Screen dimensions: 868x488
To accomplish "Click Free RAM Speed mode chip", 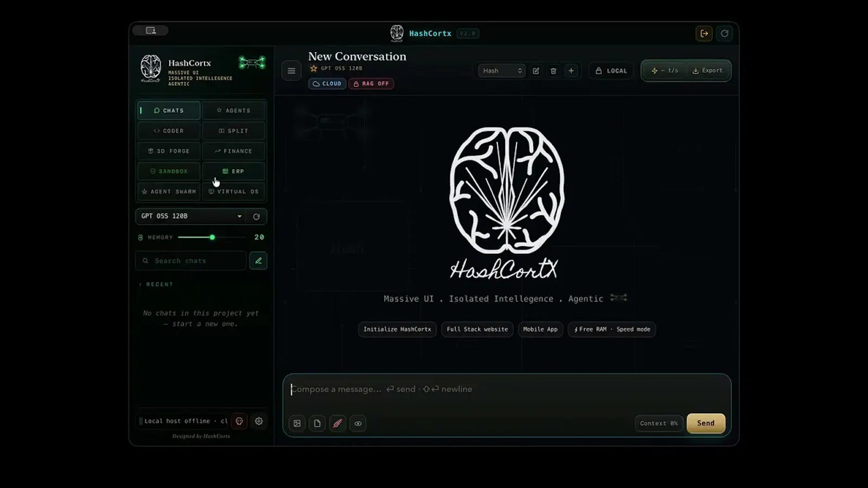I will [x=612, y=329].
